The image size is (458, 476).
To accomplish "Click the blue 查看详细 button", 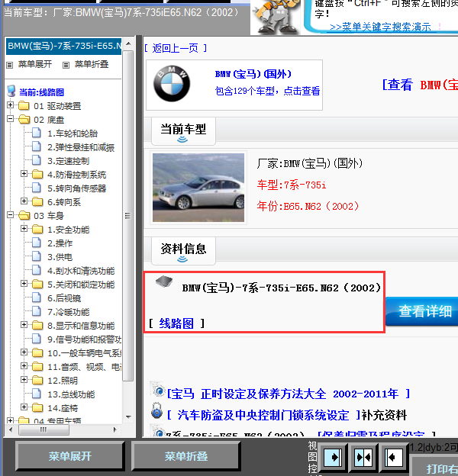I will [422, 311].
